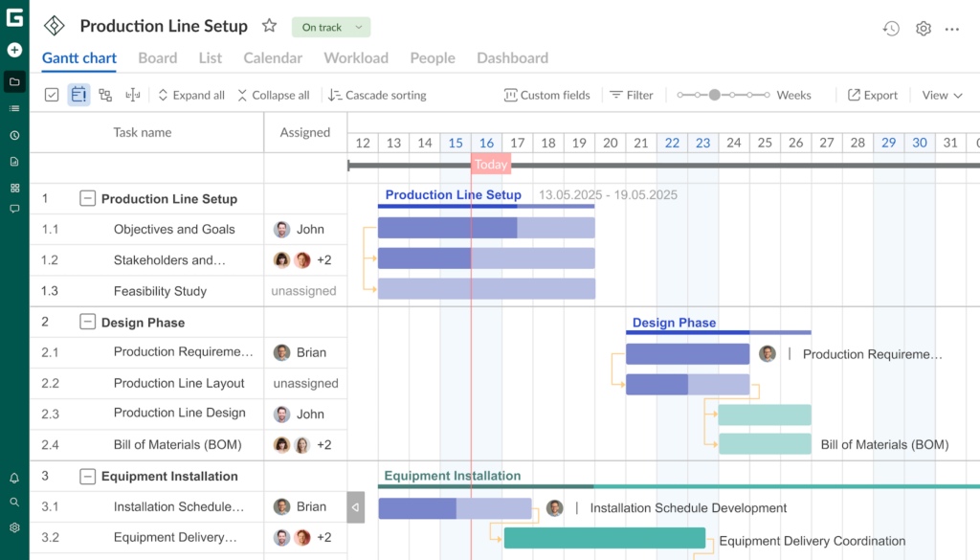The width and height of the screenshot is (980, 560).
Task: Click the search magnifier in sidebar
Action: (x=14, y=502)
